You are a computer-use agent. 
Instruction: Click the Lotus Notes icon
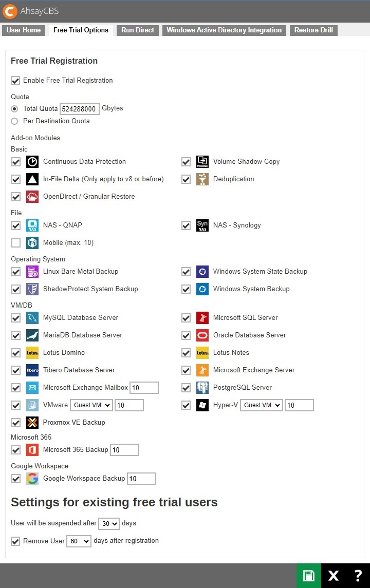tap(202, 353)
